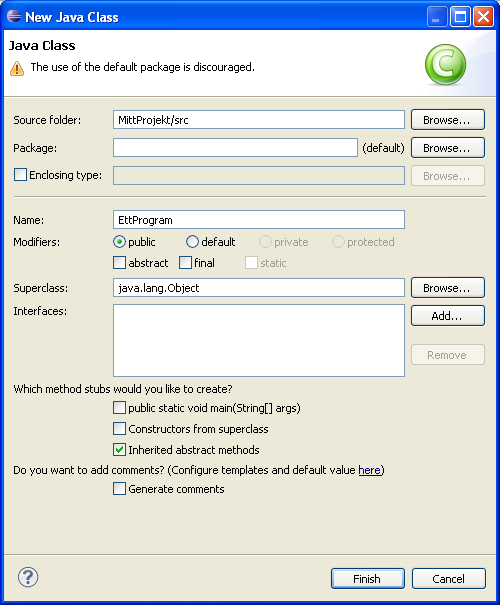Viewport: 500px width, 605px height.
Task: Tick the abstract modifier checkbox
Action: (119, 263)
